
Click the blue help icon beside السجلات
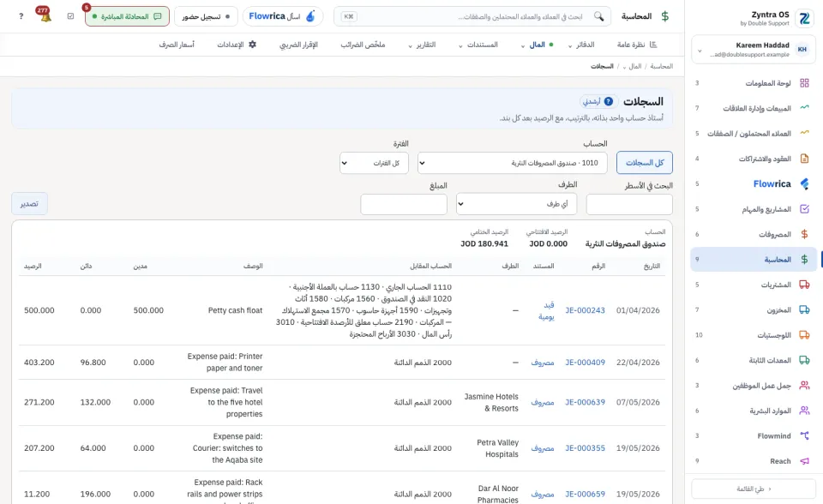(x=609, y=101)
